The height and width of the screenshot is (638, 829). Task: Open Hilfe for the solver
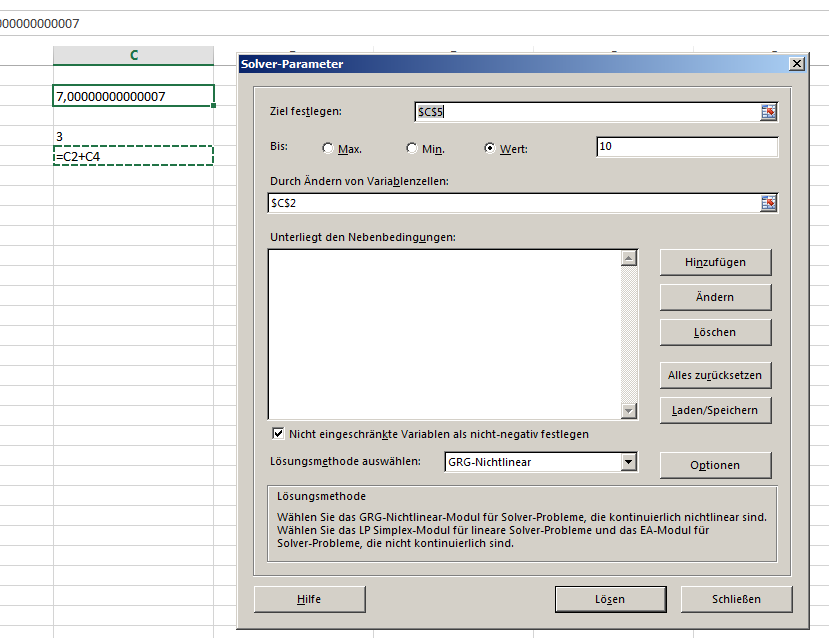[309, 599]
